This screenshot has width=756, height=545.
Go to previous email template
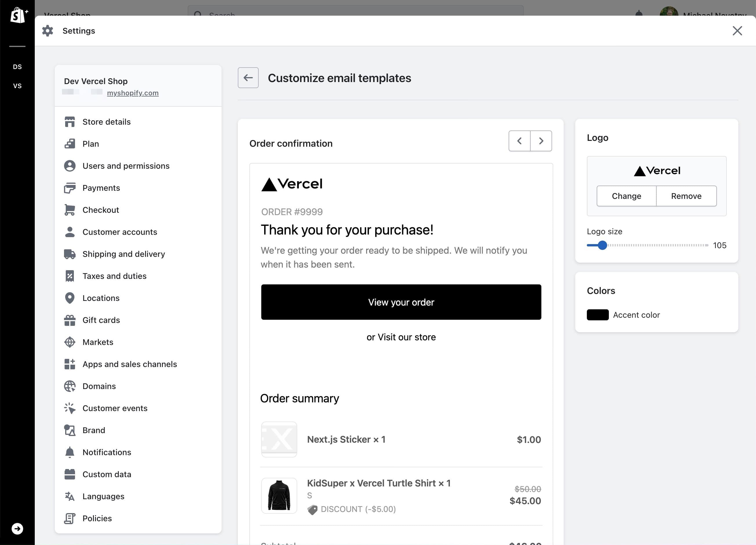point(519,141)
